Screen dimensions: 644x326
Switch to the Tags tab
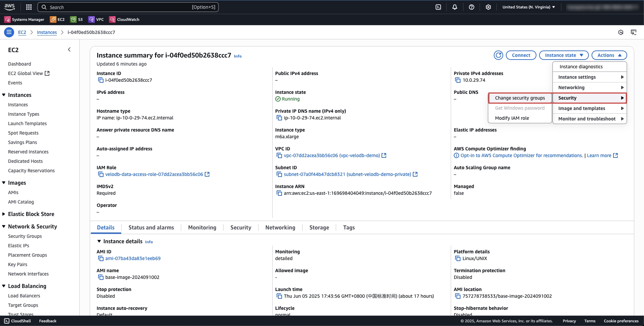pyautogui.click(x=349, y=227)
